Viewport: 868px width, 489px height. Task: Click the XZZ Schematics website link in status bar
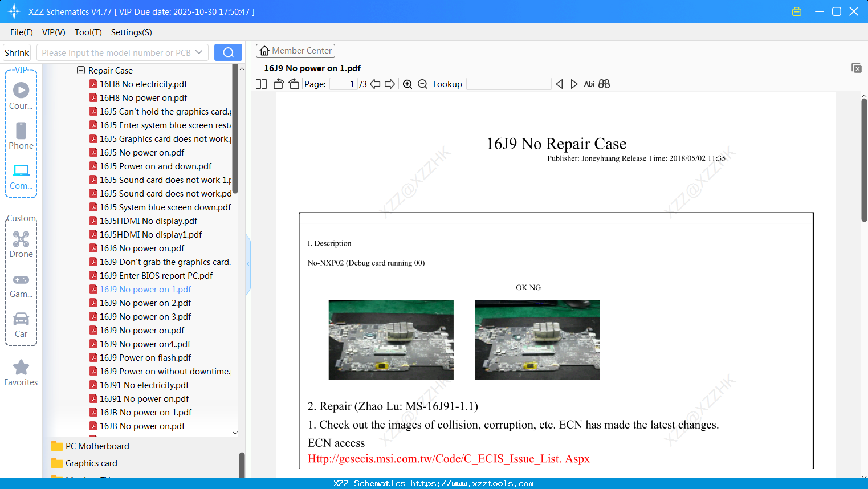472,483
